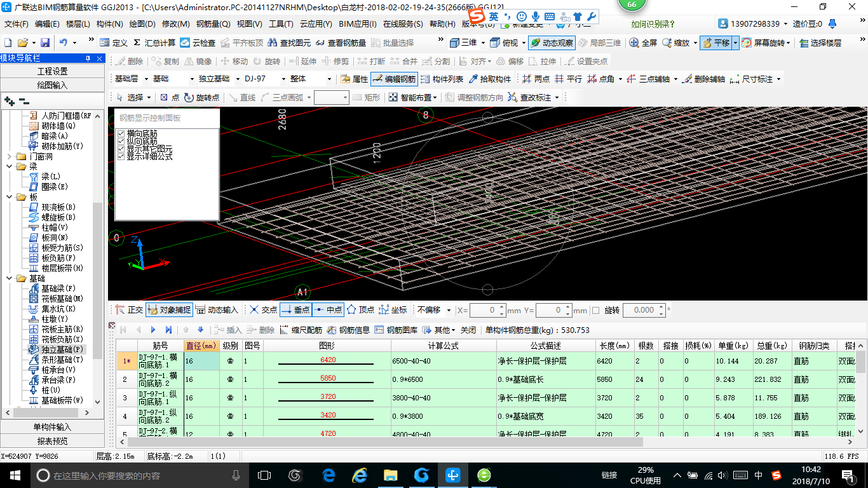
Task: Click 工程设置 navigation button
Action: coord(52,71)
